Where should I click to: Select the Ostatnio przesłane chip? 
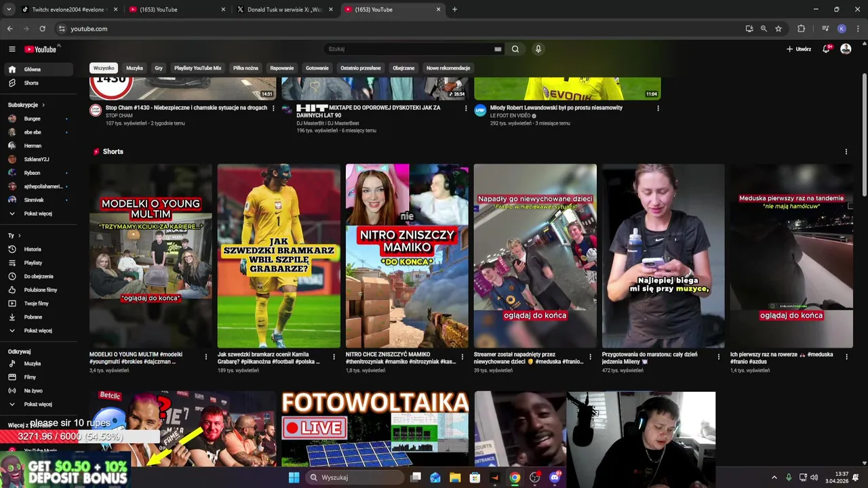point(361,68)
